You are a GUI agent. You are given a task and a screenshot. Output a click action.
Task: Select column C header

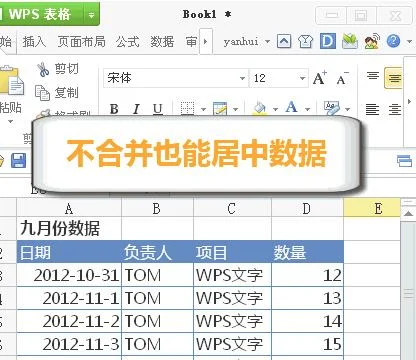(x=232, y=208)
